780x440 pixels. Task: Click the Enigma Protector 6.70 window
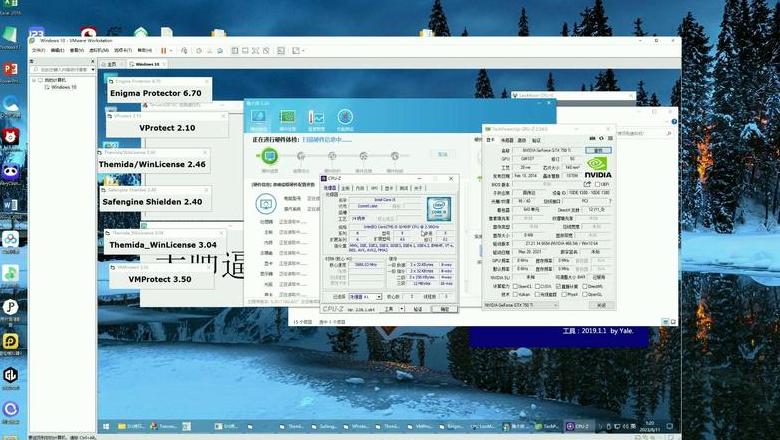coord(159,89)
